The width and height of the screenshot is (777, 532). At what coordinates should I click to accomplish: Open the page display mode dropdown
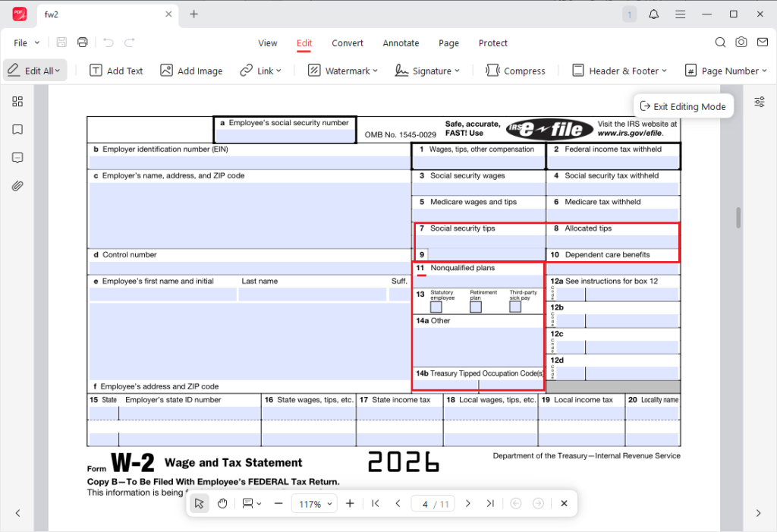coord(251,504)
